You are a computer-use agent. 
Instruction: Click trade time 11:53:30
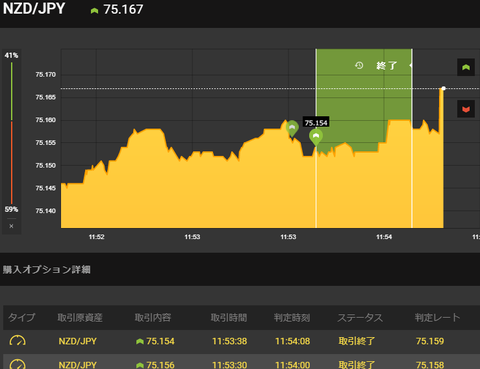coord(230,365)
